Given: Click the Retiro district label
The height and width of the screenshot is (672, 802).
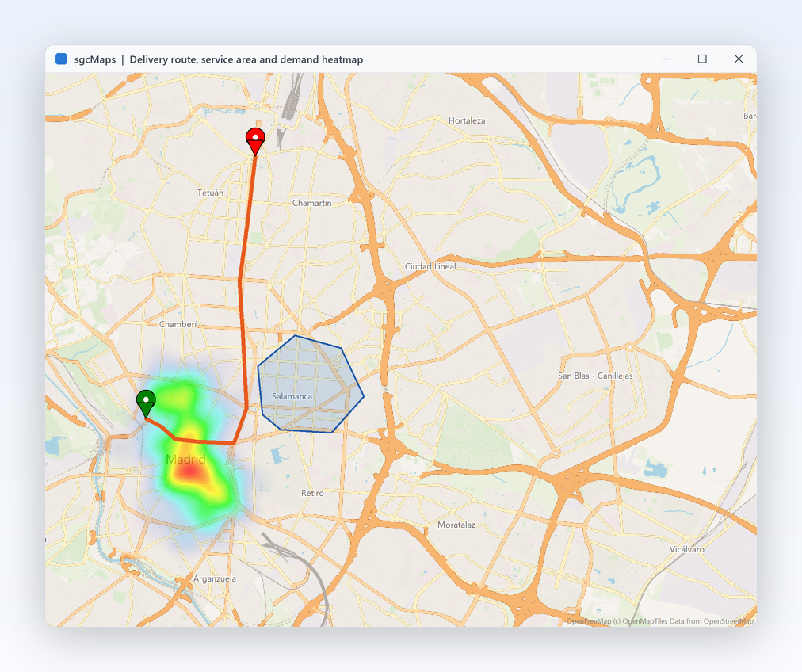Looking at the screenshot, I should pyautogui.click(x=312, y=493).
